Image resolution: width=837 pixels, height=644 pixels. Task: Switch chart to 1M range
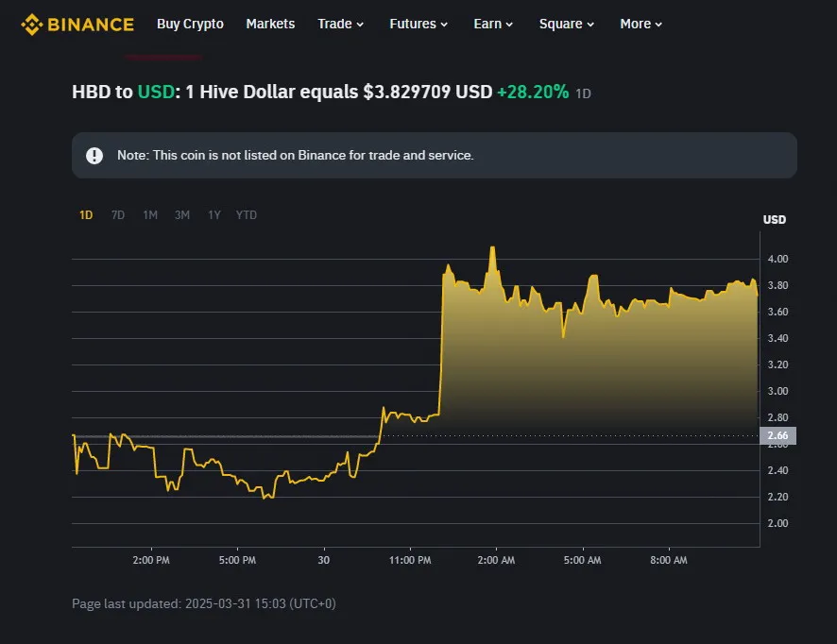(x=150, y=215)
